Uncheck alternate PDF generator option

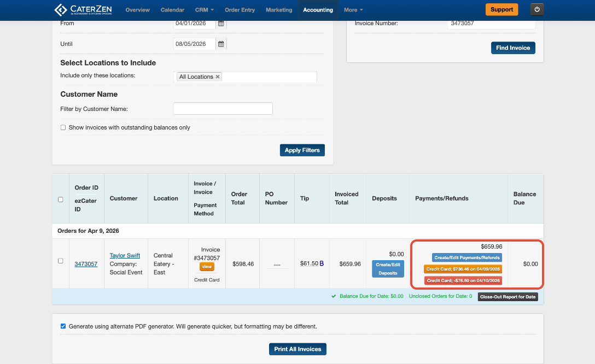tap(63, 326)
